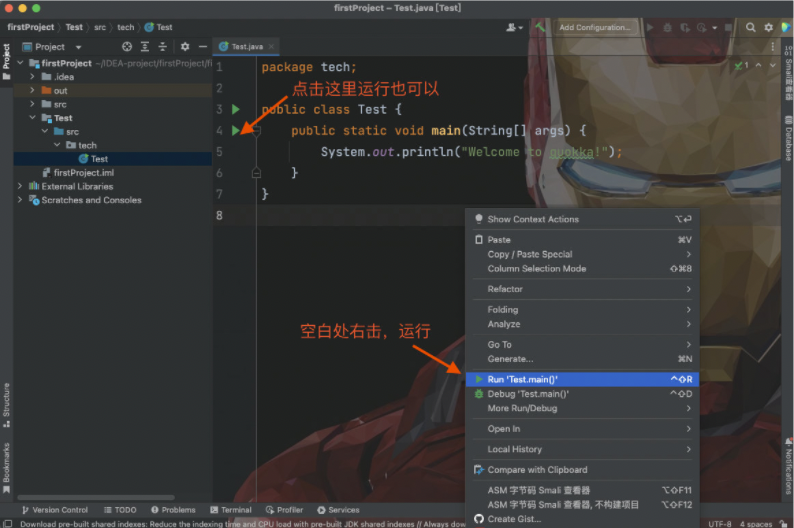
Task: Toggle the Terminal tool window
Action: pyautogui.click(x=231, y=510)
